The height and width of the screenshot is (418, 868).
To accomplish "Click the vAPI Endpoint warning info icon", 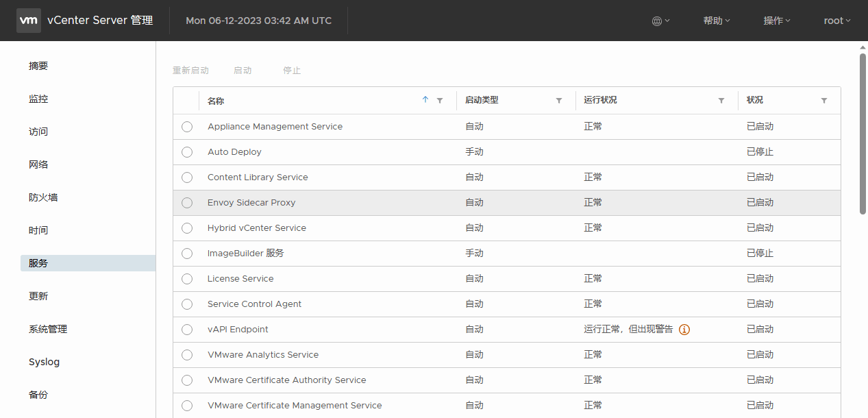I will pos(684,330).
